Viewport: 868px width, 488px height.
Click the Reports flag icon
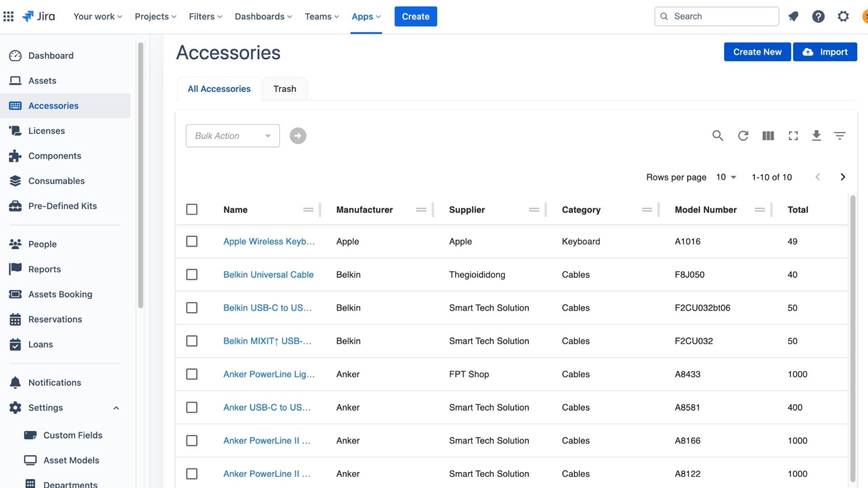coord(15,269)
